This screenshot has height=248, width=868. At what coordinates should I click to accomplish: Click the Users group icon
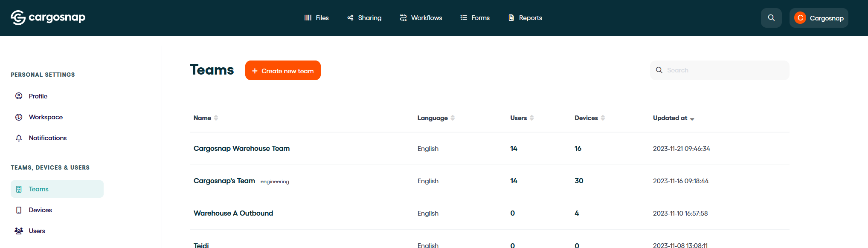point(19,231)
